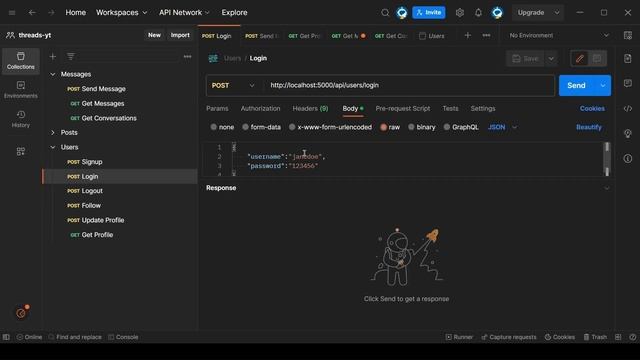Image resolution: width=640 pixels, height=360 pixels.
Task: Open the search icon in header
Action: coord(385,13)
